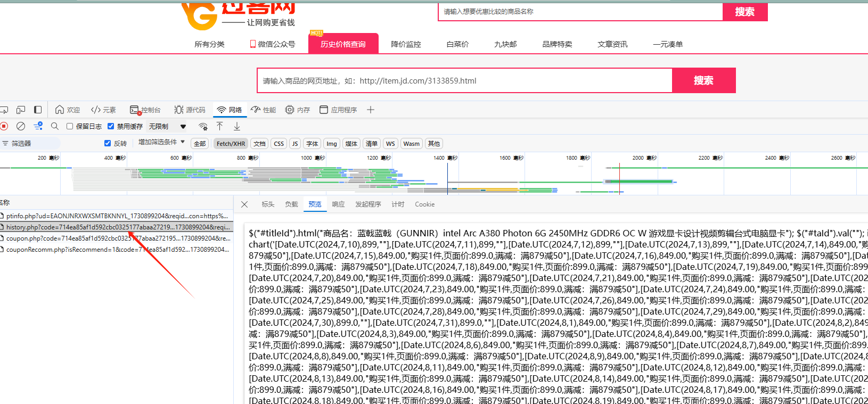Focus the product URL input field
The width and height of the screenshot is (868, 404).
[465, 80]
